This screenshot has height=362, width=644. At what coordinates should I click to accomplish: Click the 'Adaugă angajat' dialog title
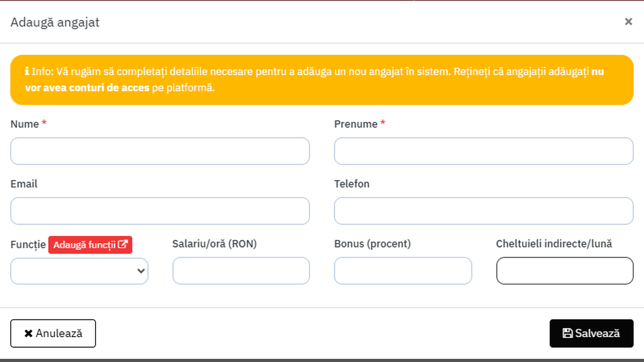pos(55,23)
